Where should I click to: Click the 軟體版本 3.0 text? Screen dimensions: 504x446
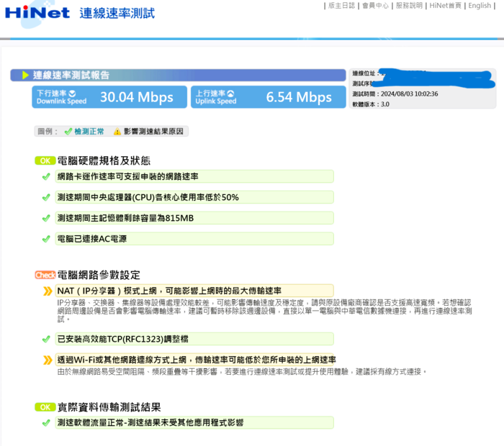pyautogui.click(x=371, y=104)
